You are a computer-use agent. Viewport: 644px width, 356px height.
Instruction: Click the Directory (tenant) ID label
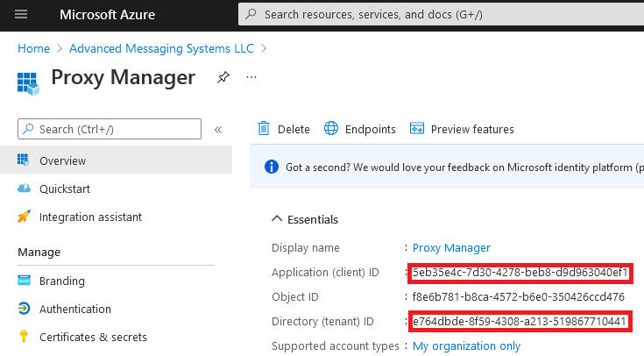322,322
